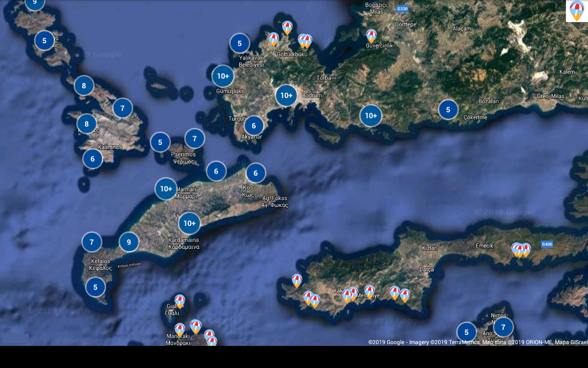Select the 7 cluster above Kefalos label
The height and width of the screenshot is (368, 588).
[x=92, y=242]
